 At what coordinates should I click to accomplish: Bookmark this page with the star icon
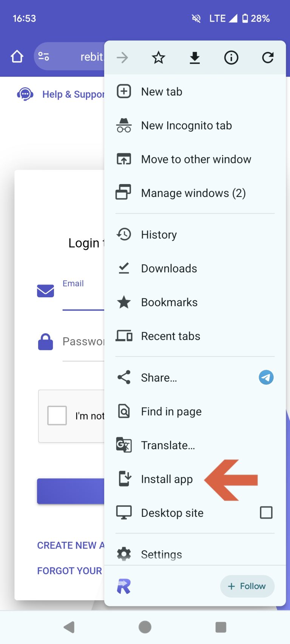click(x=158, y=58)
